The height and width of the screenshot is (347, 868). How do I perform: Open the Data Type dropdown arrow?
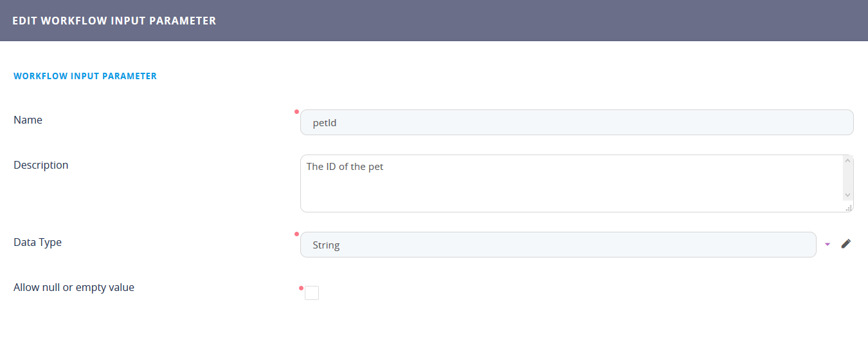click(827, 244)
